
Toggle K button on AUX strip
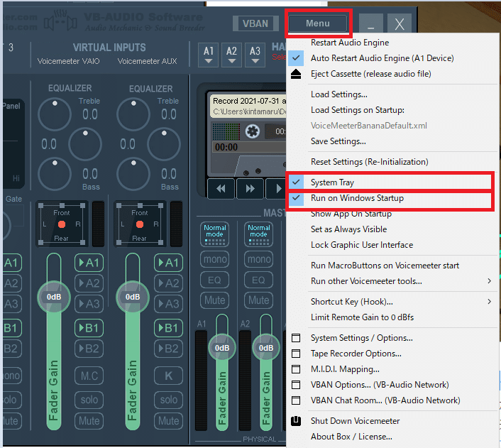[x=168, y=376]
